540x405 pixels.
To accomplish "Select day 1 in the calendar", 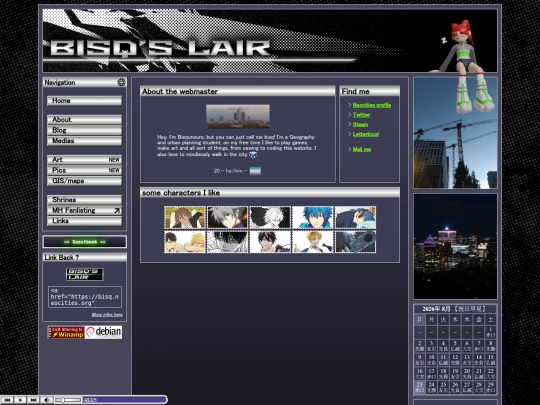I will point(490,332).
